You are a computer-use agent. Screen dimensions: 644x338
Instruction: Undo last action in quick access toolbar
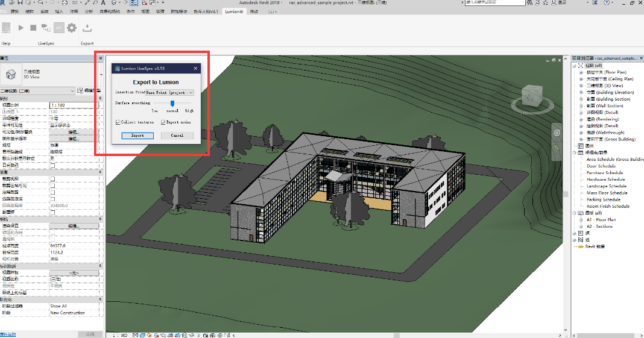coord(40,2)
